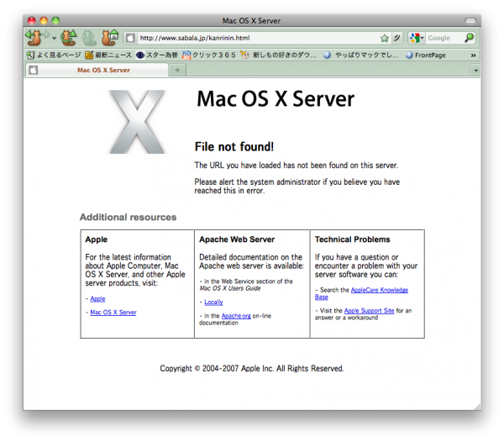Image resolution: width=504 pixels, height=442 pixels.
Task: Follow the Apache.org link
Action: click(x=236, y=316)
